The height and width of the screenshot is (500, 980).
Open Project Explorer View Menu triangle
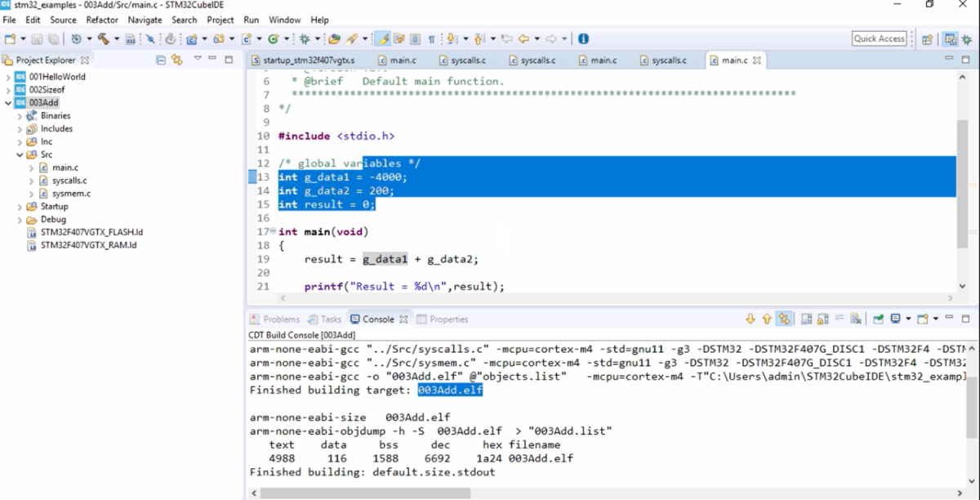point(198,59)
